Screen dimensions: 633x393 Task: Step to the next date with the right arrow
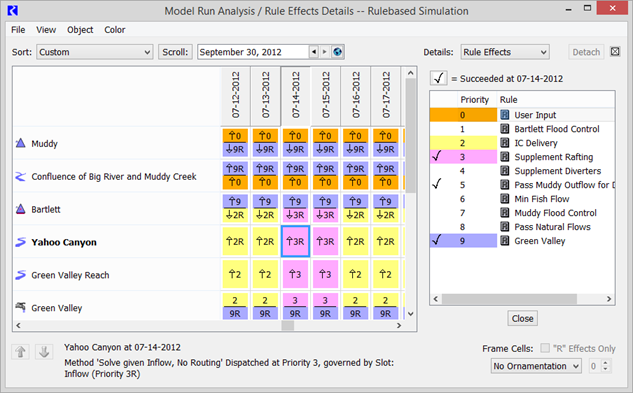[x=324, y=52]
